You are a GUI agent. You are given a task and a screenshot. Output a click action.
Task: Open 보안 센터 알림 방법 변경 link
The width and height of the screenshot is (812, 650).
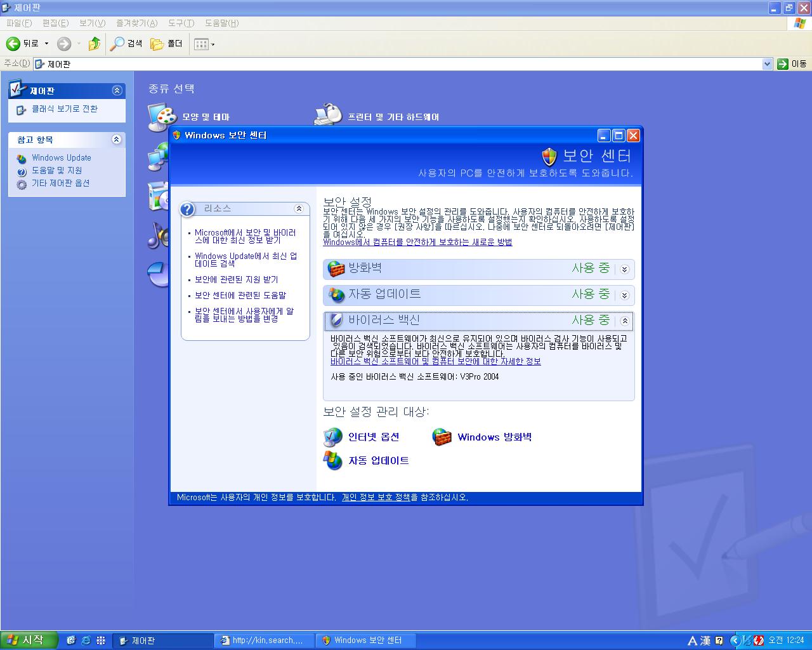pos(244,315)
